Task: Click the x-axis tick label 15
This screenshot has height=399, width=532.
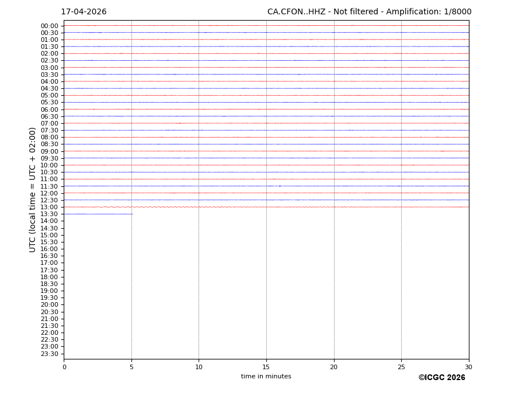Action: pyautogui.click(x=266, y=367)
